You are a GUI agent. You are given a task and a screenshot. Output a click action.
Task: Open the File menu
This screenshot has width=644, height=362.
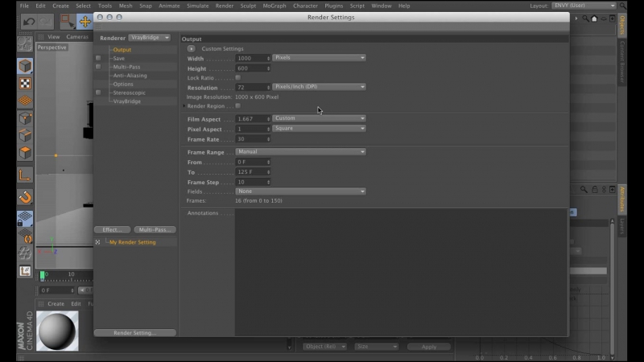[24, 6]
